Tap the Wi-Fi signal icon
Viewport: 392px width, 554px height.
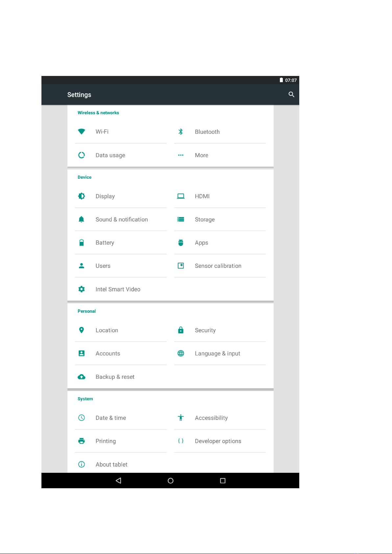[82, 132]
